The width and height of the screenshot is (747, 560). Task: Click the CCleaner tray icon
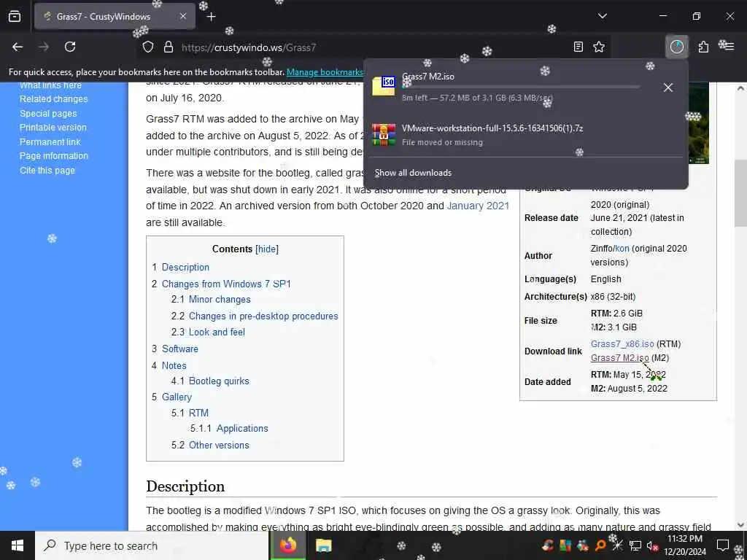pyautogui.click(x=548, y=545)
